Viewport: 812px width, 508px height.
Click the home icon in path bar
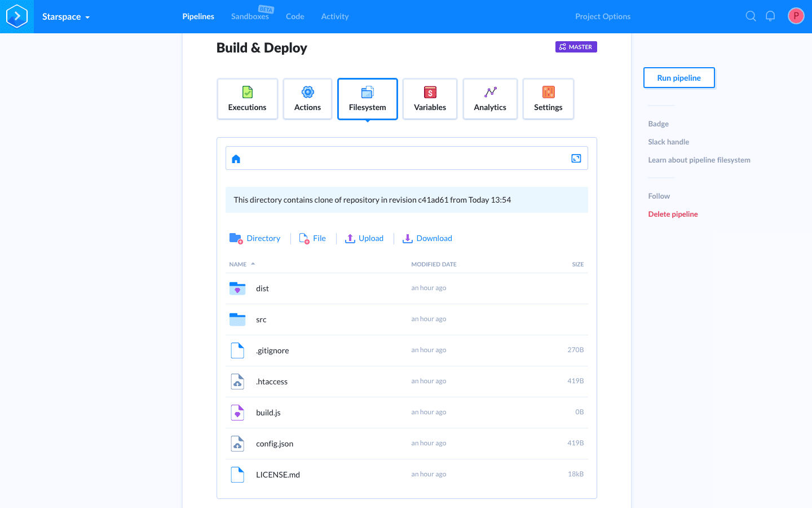click(x=236, y=159)
